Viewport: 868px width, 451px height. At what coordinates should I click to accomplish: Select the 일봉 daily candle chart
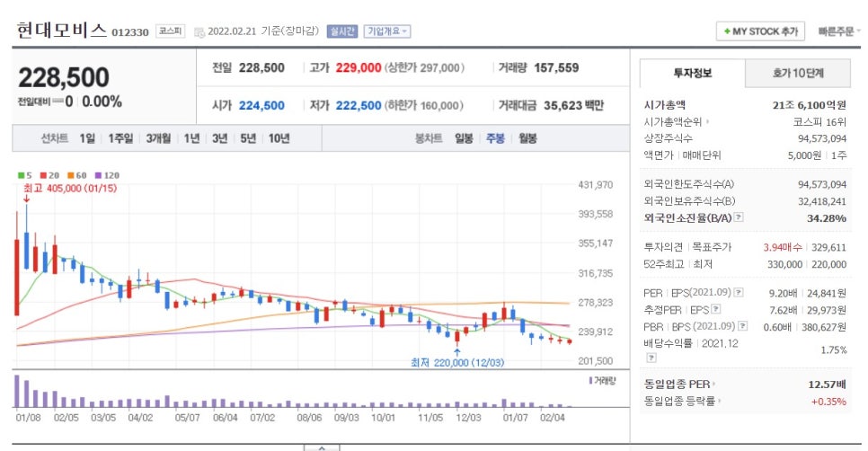click(x=464, y=138)
